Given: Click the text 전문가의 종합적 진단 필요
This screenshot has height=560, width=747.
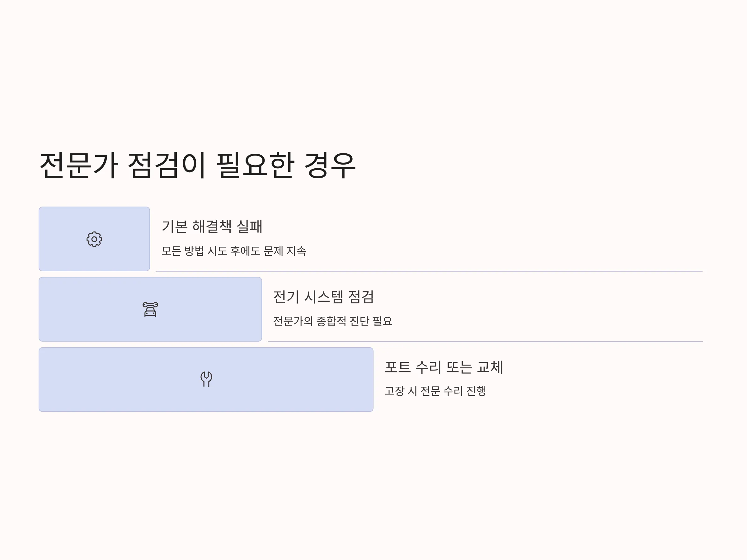Looking at the screenshot, I should [x=333, y=321].
